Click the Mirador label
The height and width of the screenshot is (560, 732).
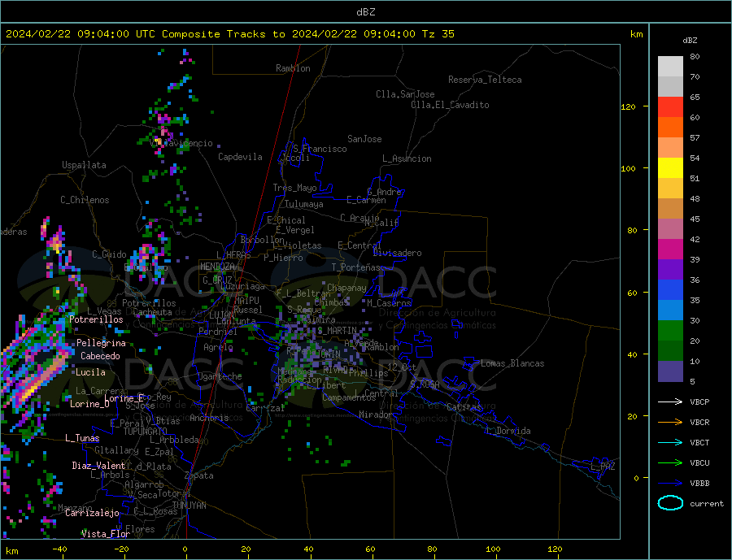click(376, 415)
